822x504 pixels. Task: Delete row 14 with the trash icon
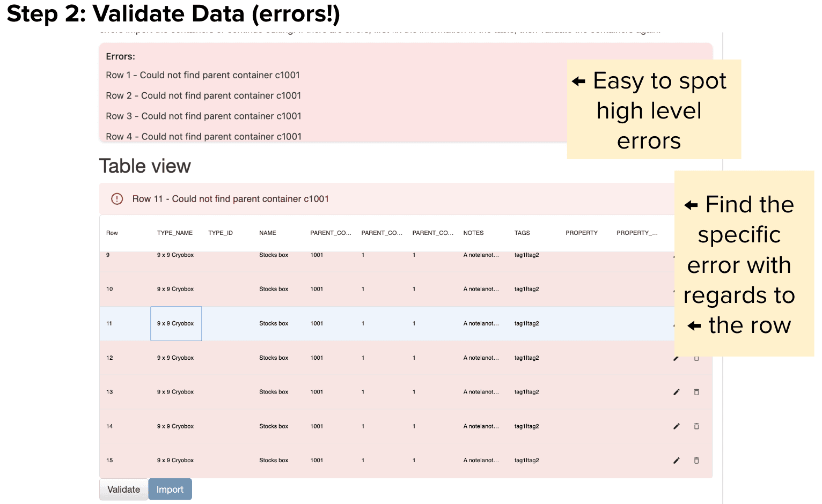point(696,426)
